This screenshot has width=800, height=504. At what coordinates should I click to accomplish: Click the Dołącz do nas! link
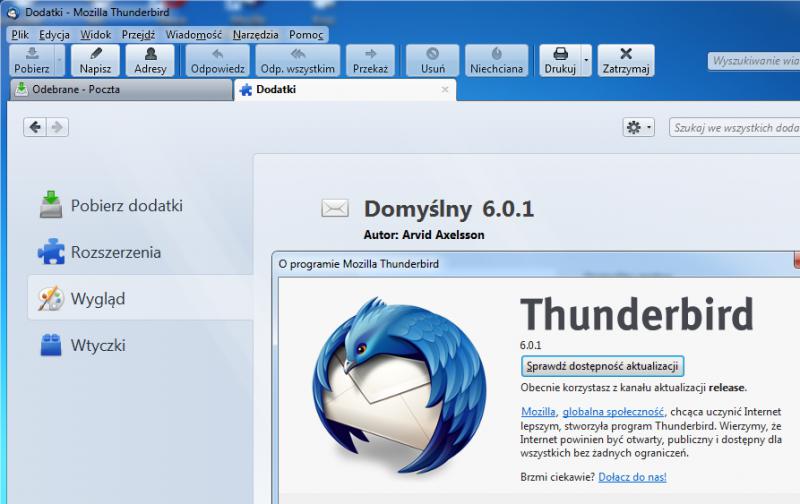[x=632, y=477]
